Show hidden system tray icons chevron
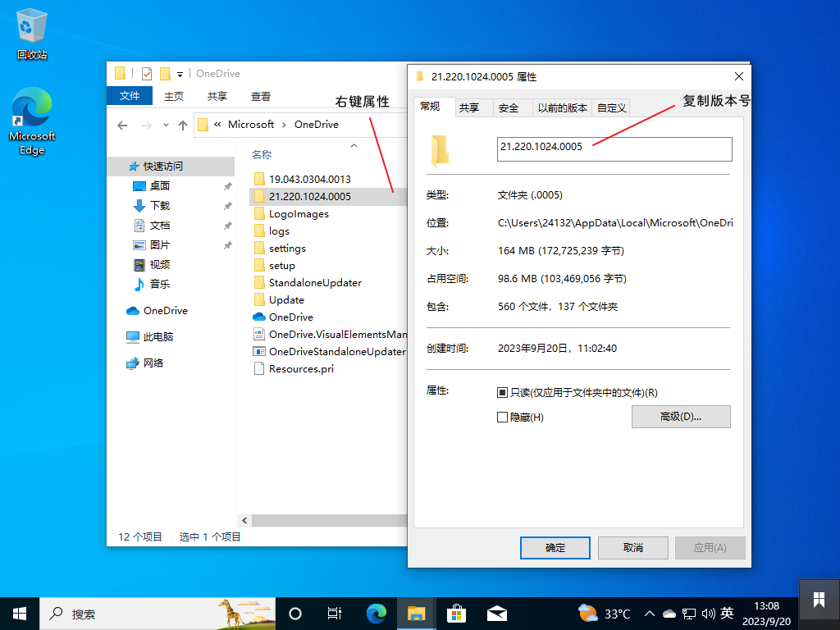840x630 pixels. (x=650, y=614)
